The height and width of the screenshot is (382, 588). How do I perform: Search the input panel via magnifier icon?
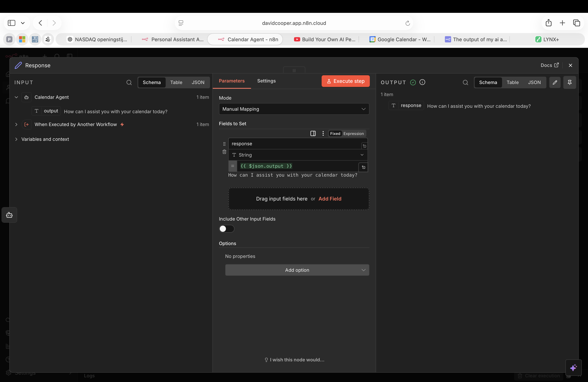(129, 82)
